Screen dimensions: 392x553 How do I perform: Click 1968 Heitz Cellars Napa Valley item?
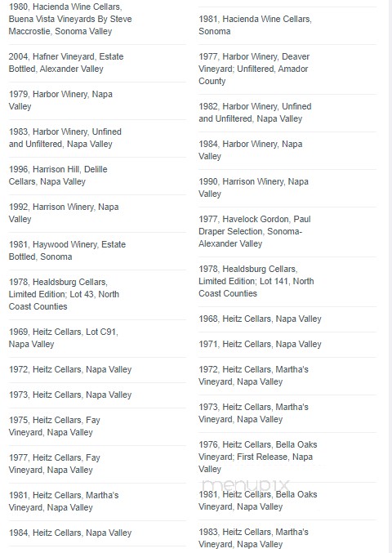click(x=261, y=319)
